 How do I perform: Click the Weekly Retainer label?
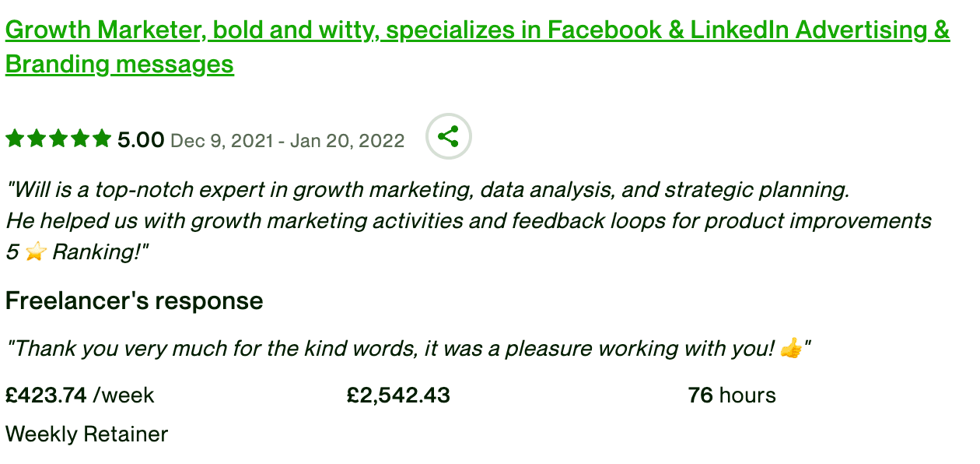[x=86, y=434]
